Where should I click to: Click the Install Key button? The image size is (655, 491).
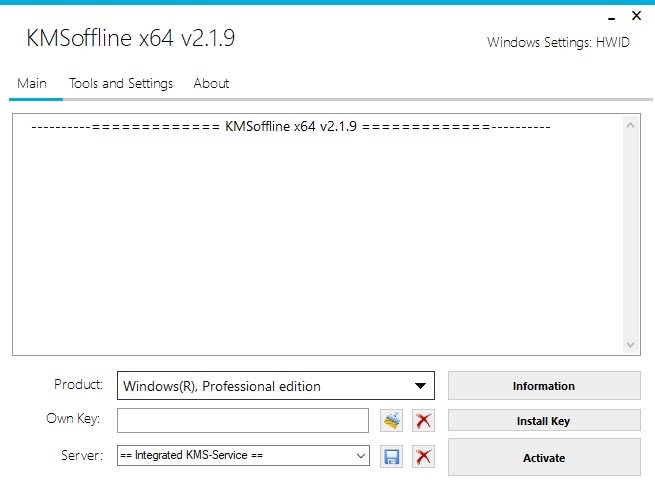(543, 421)
